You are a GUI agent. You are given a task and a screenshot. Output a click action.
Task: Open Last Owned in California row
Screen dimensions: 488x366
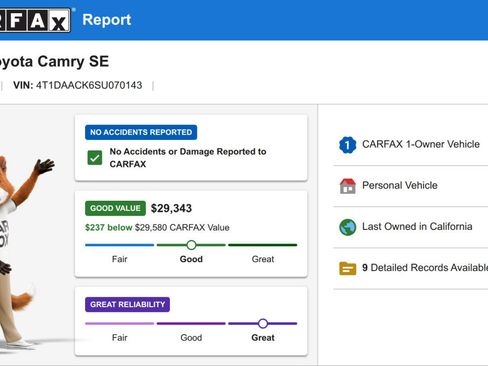click(x=411, y=227)
